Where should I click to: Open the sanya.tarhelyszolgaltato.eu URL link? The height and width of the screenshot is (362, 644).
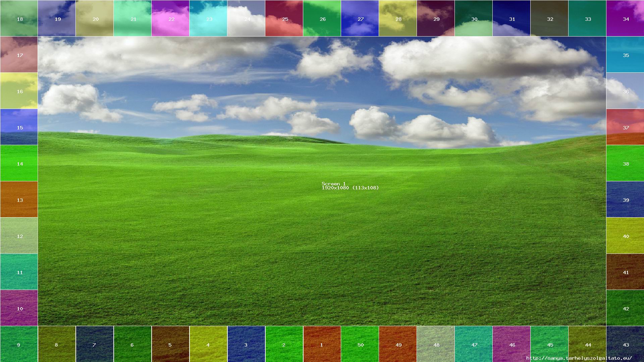coord(579,358)
